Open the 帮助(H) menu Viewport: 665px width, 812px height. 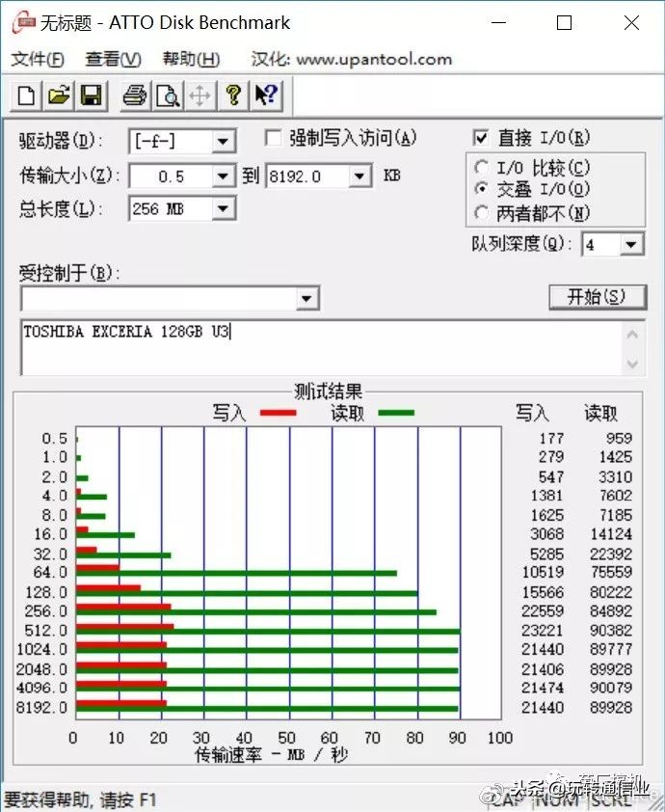pyautogui.click(x=191, y=59)
